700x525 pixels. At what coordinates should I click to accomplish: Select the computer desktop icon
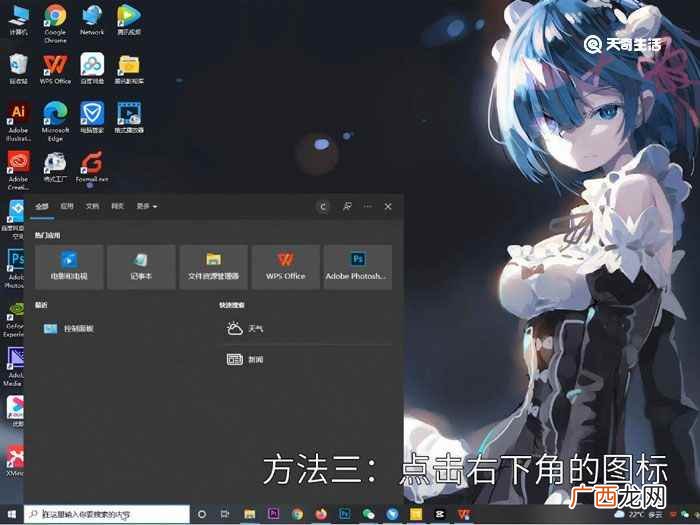click(x=18, y=20)
